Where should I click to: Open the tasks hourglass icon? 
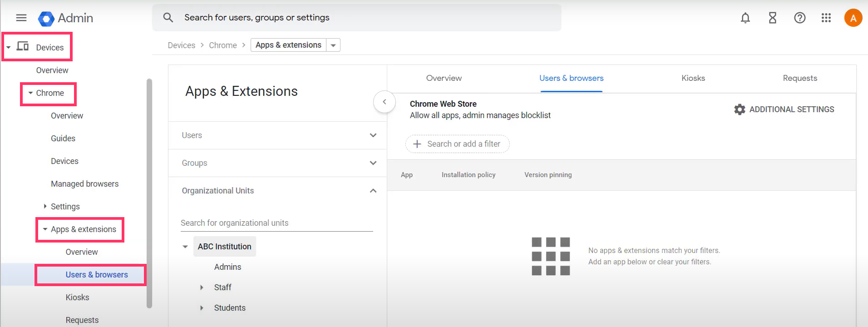(772, 18)
